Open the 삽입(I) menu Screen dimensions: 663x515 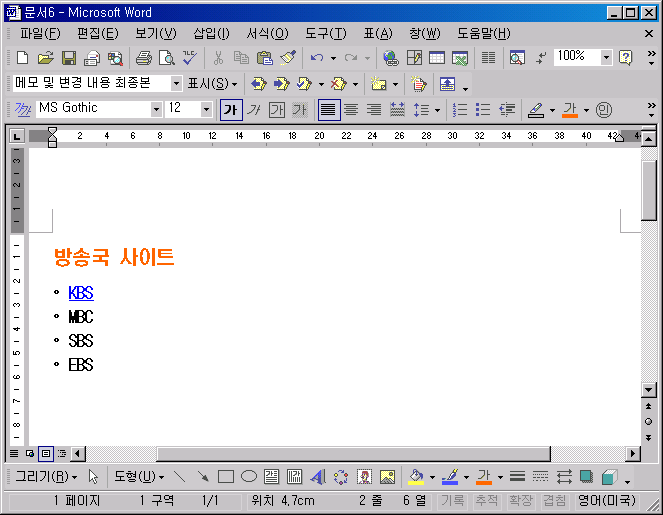211,33
